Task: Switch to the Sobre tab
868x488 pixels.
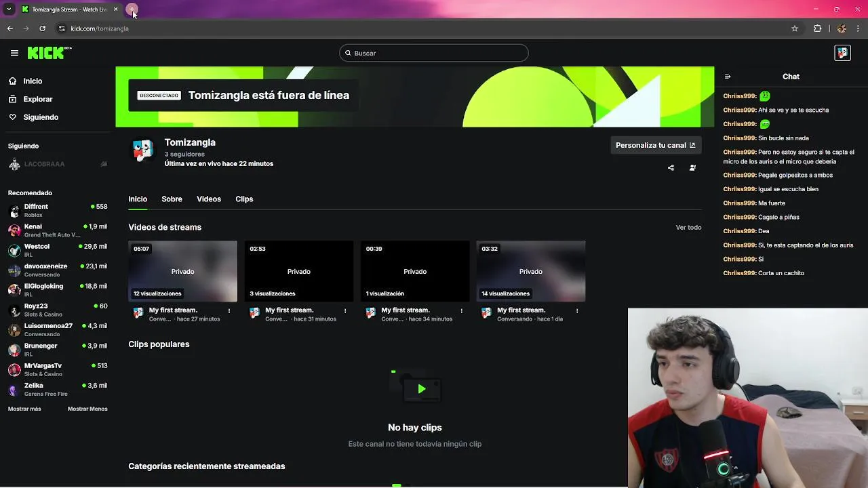Action: (172, 199)
